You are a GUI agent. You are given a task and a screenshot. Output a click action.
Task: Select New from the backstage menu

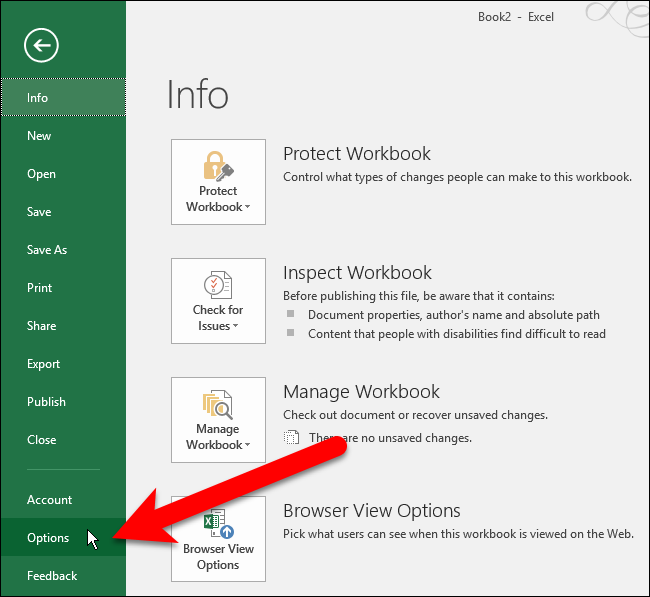[x=63, y=136]
